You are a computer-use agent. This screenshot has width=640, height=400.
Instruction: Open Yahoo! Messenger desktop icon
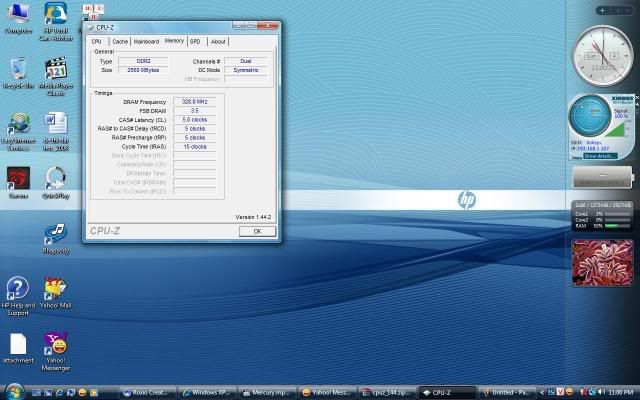56,345
